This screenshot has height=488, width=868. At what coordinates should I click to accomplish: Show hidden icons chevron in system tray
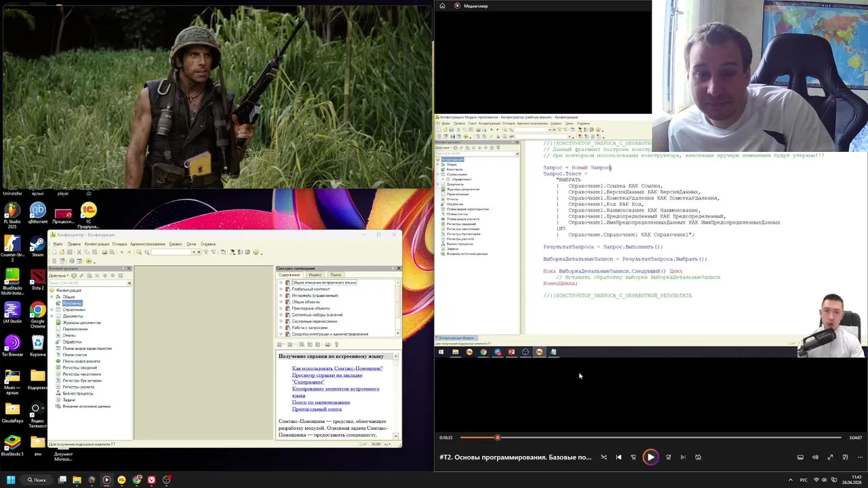(790, 480)
